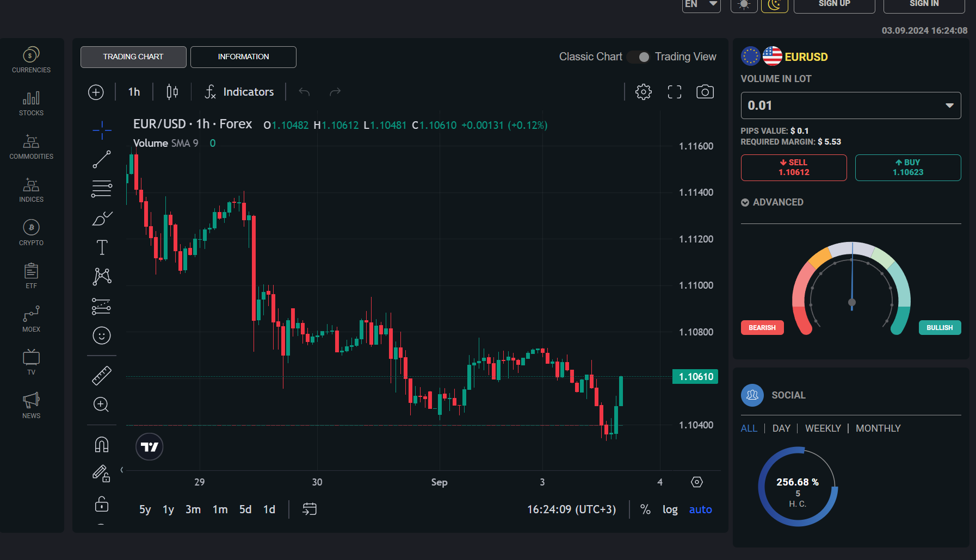Click the Sell 1.10612 button
This screenshot has height=560, width=976.
tap(794, 167)
